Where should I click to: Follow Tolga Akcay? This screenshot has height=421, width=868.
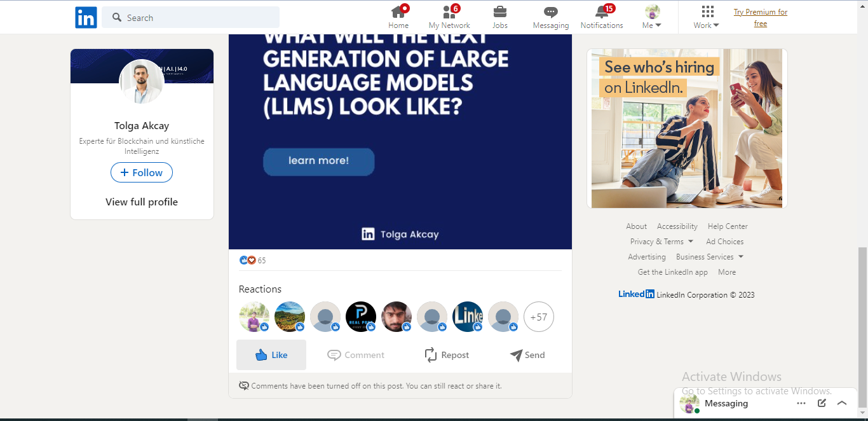tap(142, 172)
